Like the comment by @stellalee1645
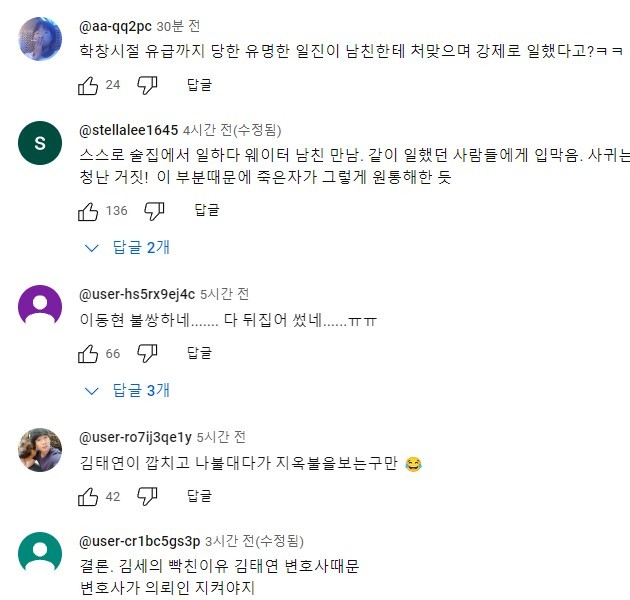630x600 pixels. click(88, 210)
